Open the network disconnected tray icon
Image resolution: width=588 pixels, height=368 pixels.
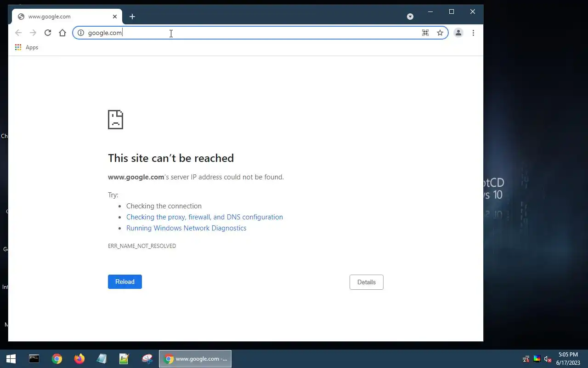[x=526, y=359]
